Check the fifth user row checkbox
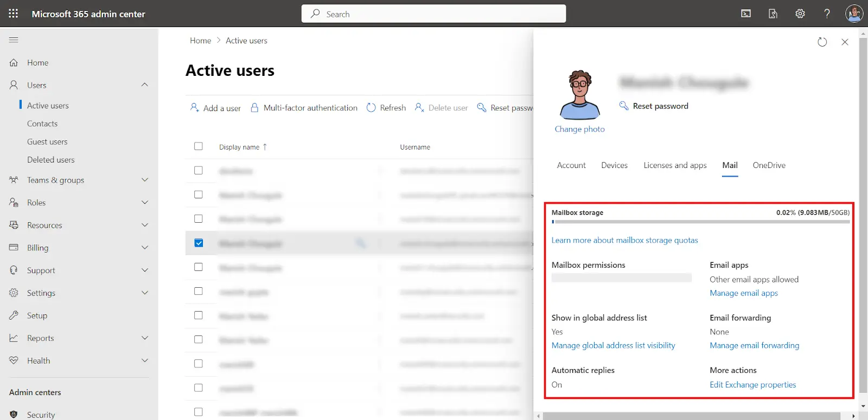Viewport: 868px width, 420px height. pyautogui.click(x=199, y=267)
